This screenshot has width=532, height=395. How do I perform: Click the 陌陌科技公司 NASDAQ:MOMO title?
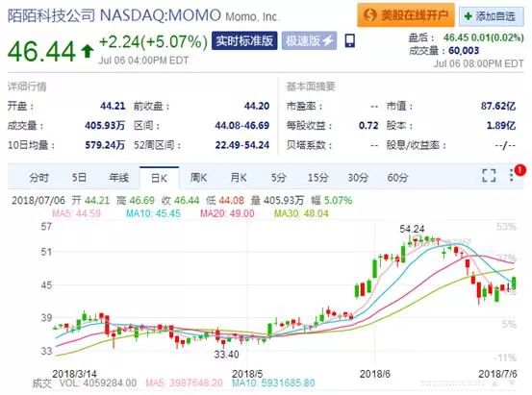(114, 15)
